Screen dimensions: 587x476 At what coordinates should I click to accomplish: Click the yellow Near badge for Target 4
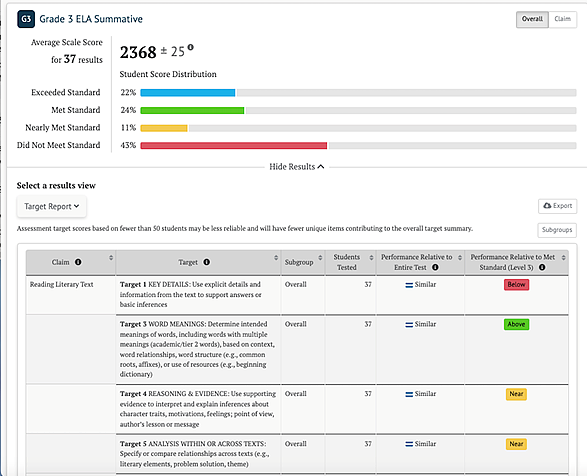pyautogui.click(x=516, y=394)
